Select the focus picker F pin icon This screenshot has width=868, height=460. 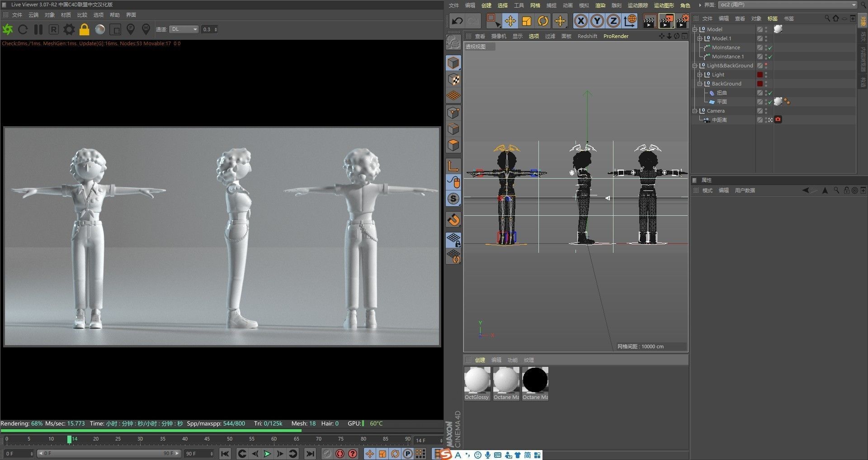[x=131, y=29]
